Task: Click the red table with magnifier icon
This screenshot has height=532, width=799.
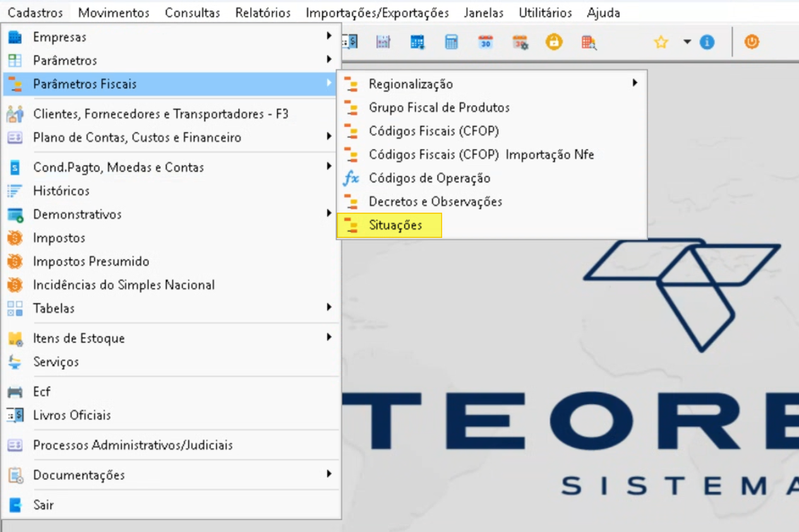Action: (x=589, y=42)
